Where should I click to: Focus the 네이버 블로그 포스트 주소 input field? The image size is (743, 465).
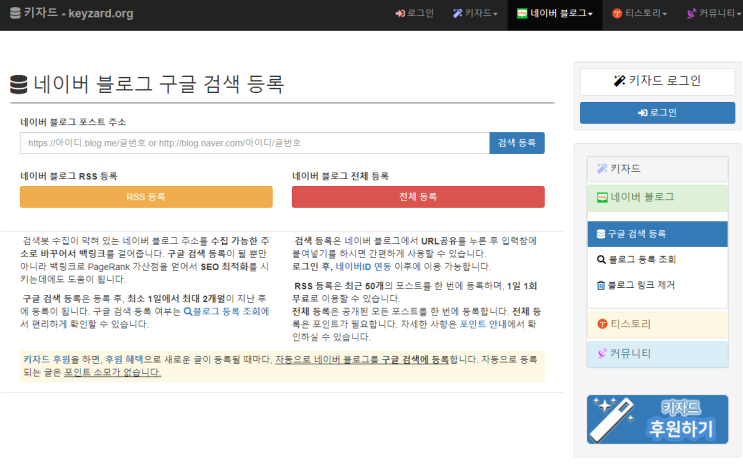coord(254,143)
